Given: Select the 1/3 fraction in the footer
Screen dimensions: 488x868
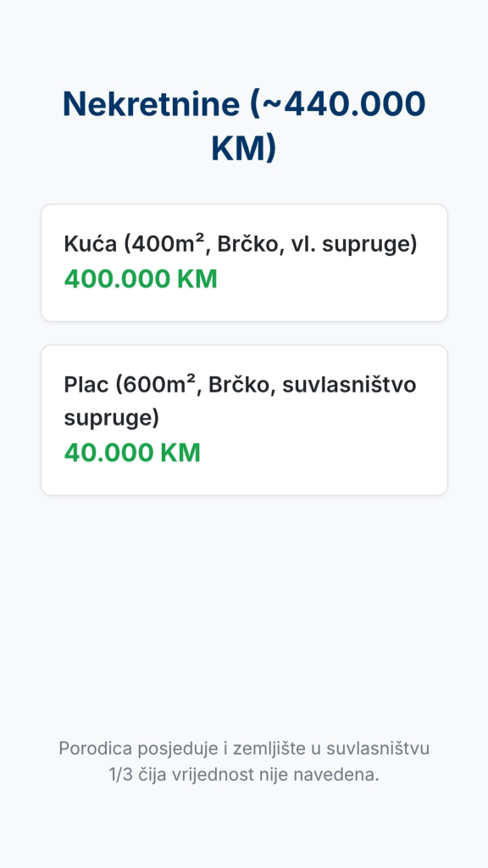Looking at the screenshot, I should tap(119, 775).
